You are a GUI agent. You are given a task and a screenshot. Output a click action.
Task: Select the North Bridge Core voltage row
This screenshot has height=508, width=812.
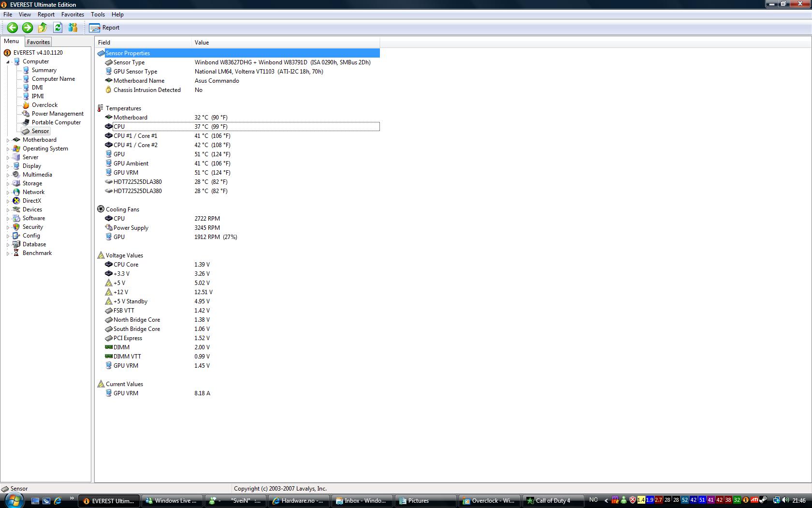click(238, 320)
